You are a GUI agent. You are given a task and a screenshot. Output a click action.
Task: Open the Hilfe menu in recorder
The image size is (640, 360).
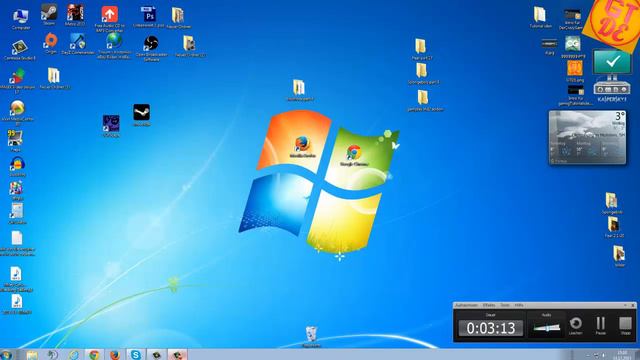point(519,305)
